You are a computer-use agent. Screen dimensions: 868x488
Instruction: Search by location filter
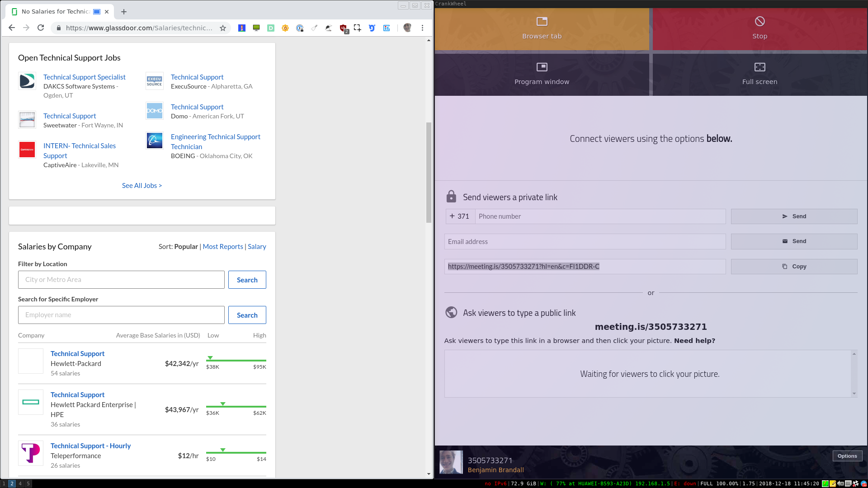tap(247, 280)
